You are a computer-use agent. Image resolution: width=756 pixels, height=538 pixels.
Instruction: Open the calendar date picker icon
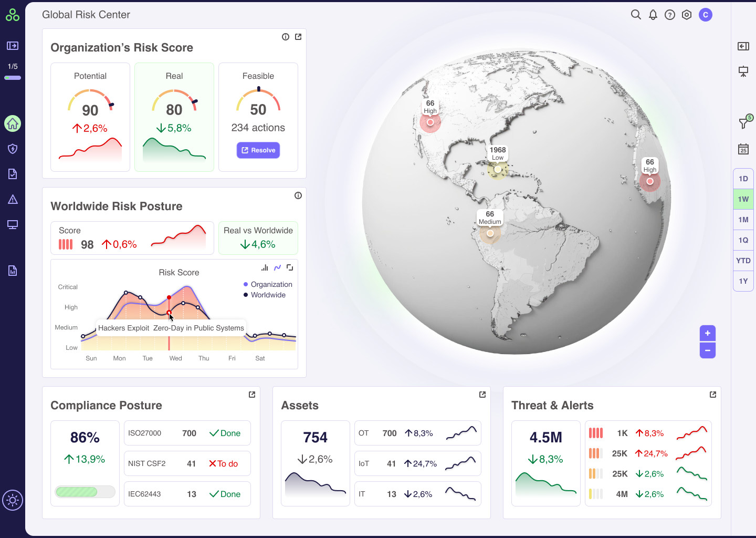743,149
